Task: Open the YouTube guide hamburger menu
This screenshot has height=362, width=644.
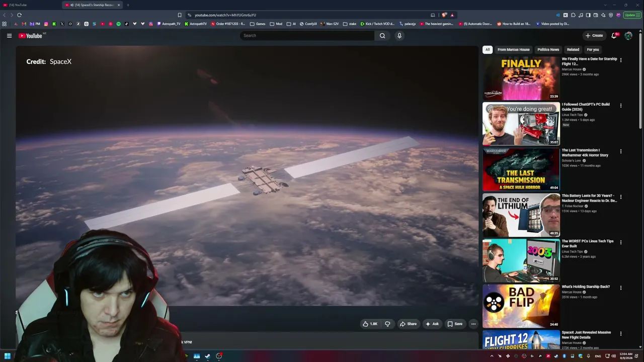Action: click(9, 36)
